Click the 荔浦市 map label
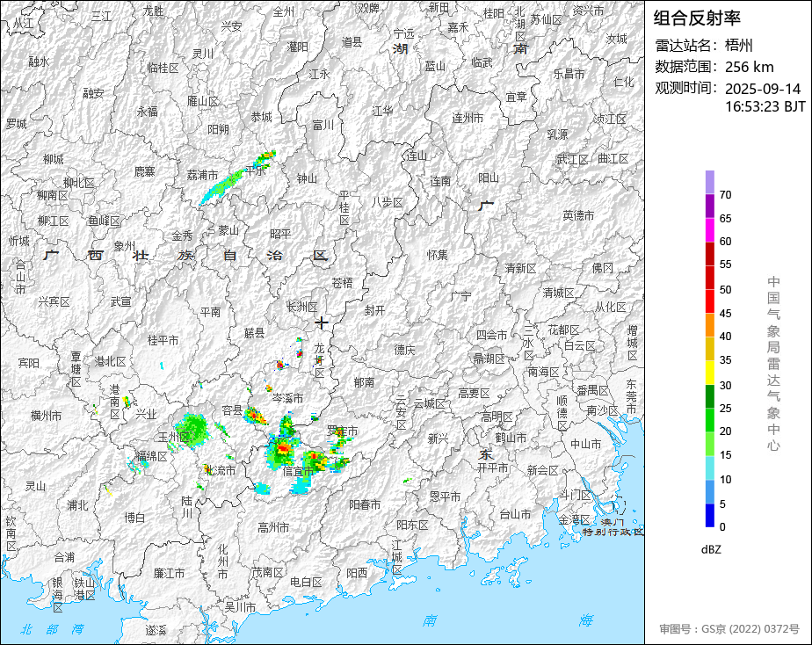812x645 pixels. tap(202, 175)
